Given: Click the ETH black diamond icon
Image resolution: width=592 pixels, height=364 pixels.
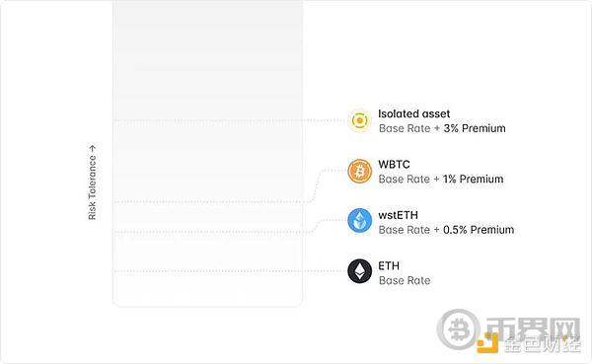Looking at the screenshot, I should [359, 270].
